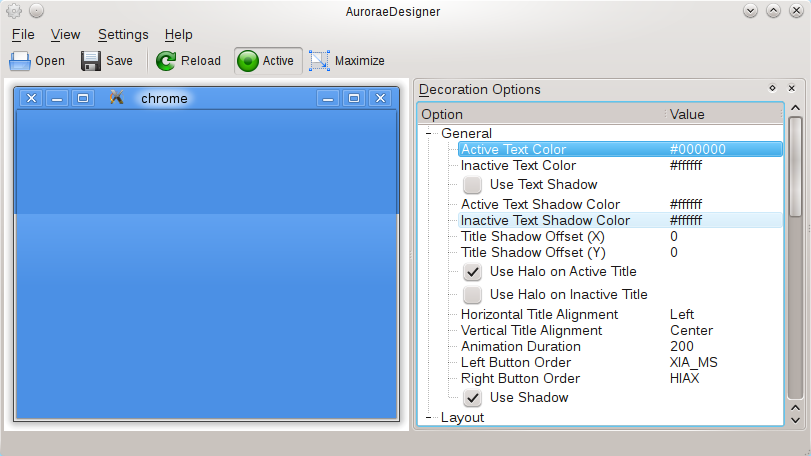The height and width of the screenshot is (456, 811).
Task: Click the green Reload arrow icon
Action: 166,61
